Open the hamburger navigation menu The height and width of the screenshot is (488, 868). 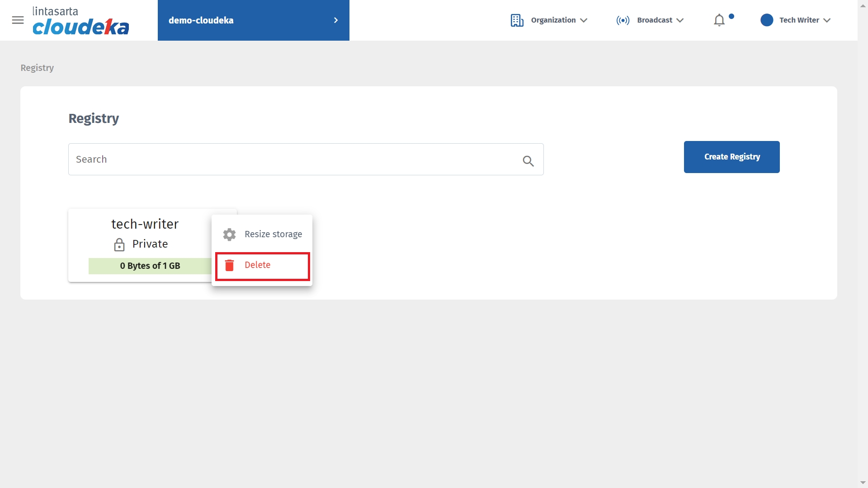click(x=18, y=20)
